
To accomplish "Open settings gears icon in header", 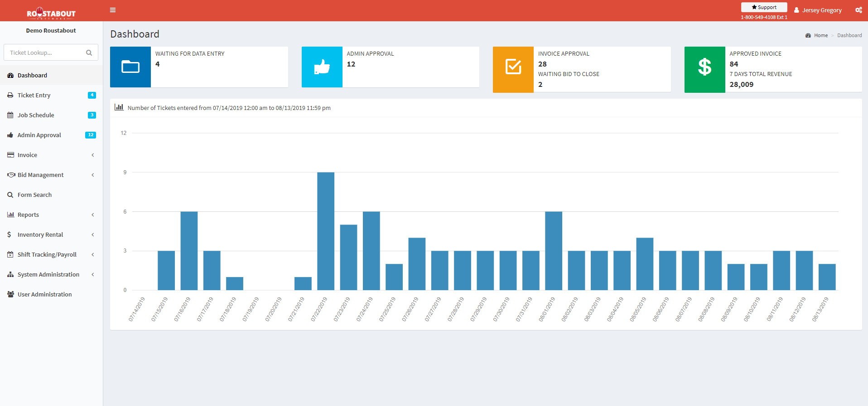I will 858,10.
